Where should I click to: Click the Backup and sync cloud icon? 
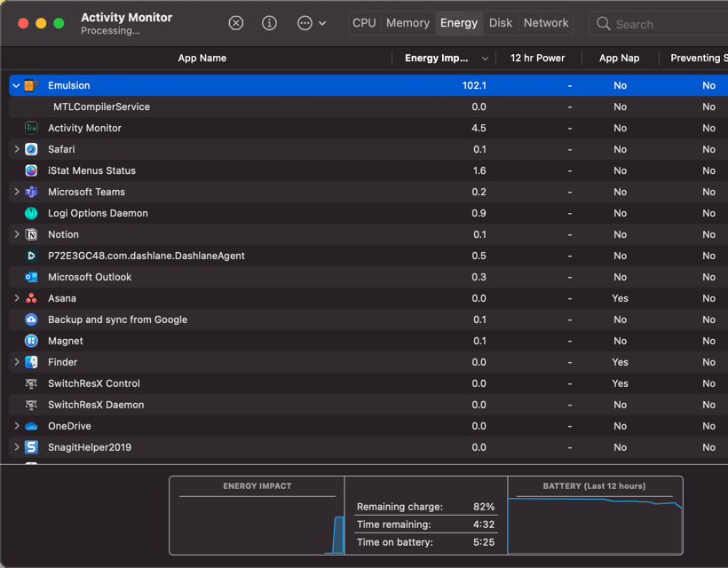[x=31, y=319]
